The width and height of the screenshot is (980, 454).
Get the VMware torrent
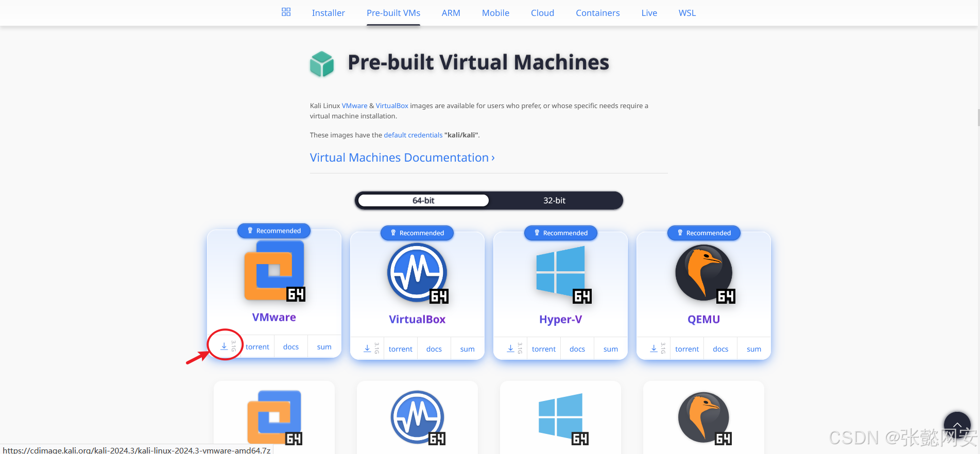257,347
